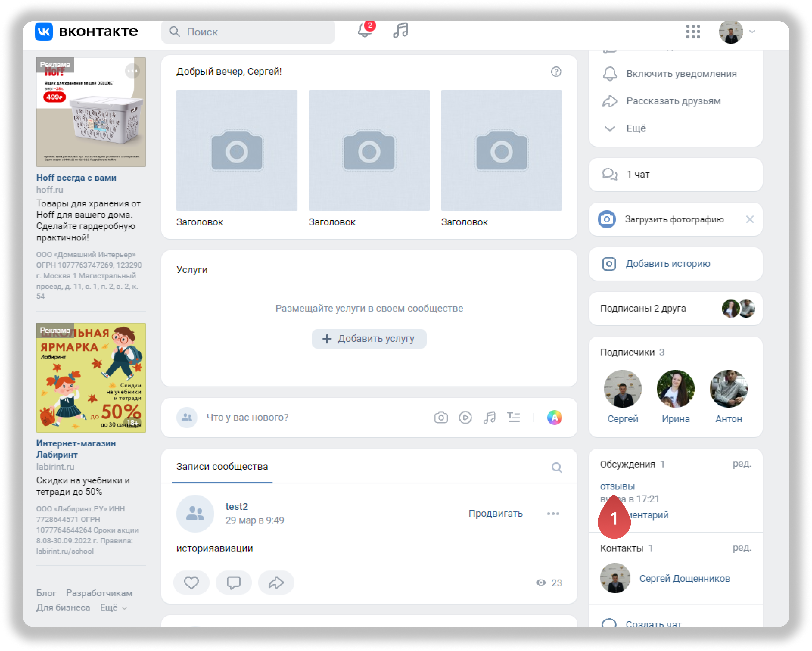Image resolution: width=812 pixels, height=651 pixels.
Task: Search community posts with magnifier icon
Action: [x=557, y=468]
